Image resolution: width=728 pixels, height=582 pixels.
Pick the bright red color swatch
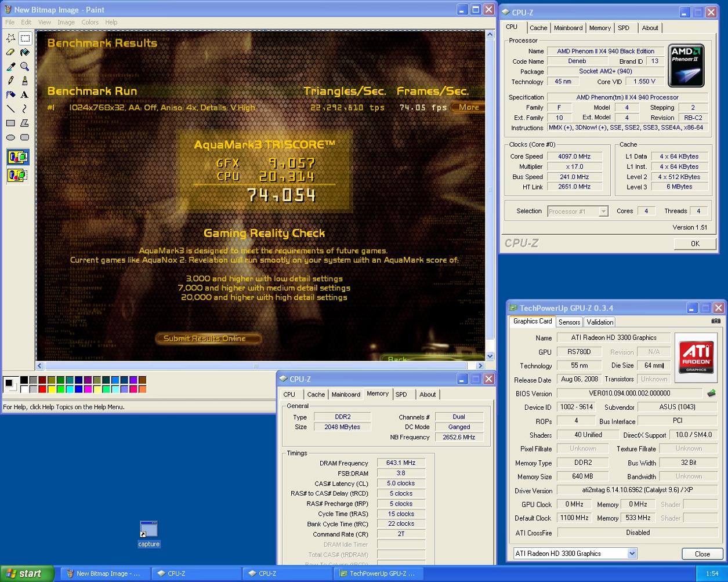click(42, 390)
